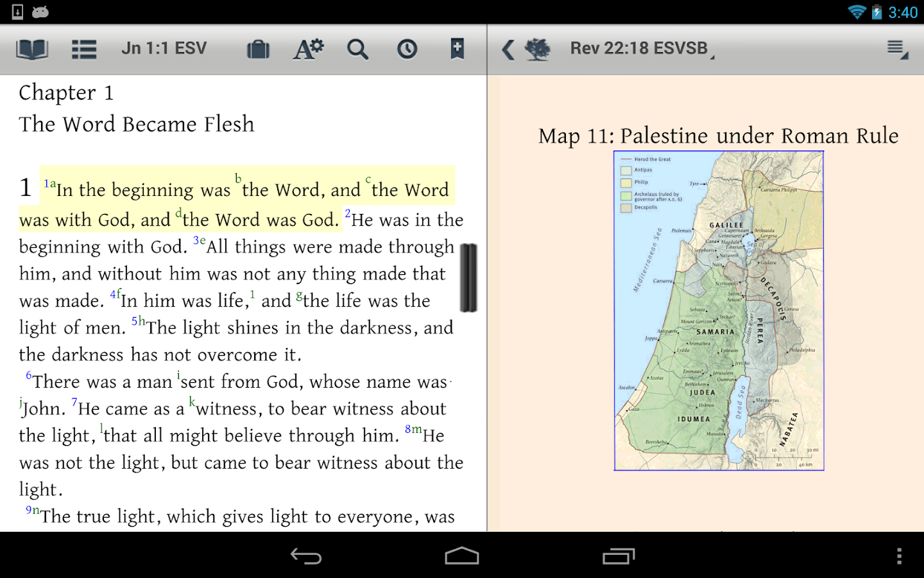Tap cross-reference 'g' before 'the life'

click(x=299, y=297)
